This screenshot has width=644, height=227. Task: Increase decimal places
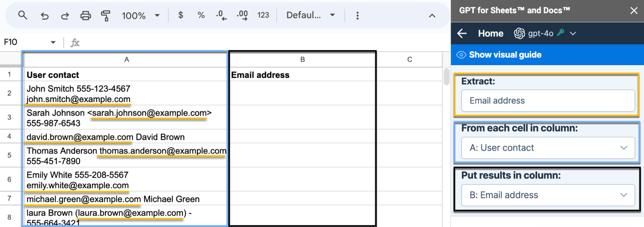[242, 15]
